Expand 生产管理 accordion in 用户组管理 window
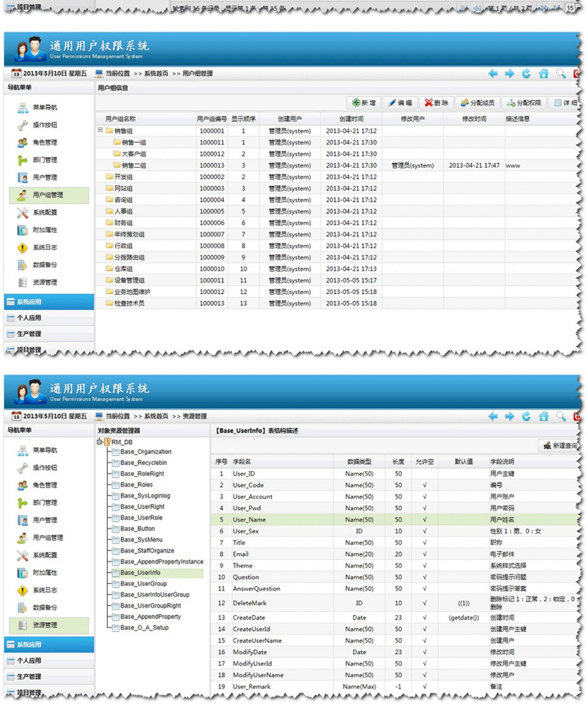The image size is (588, 710). (x=49, y=334)
